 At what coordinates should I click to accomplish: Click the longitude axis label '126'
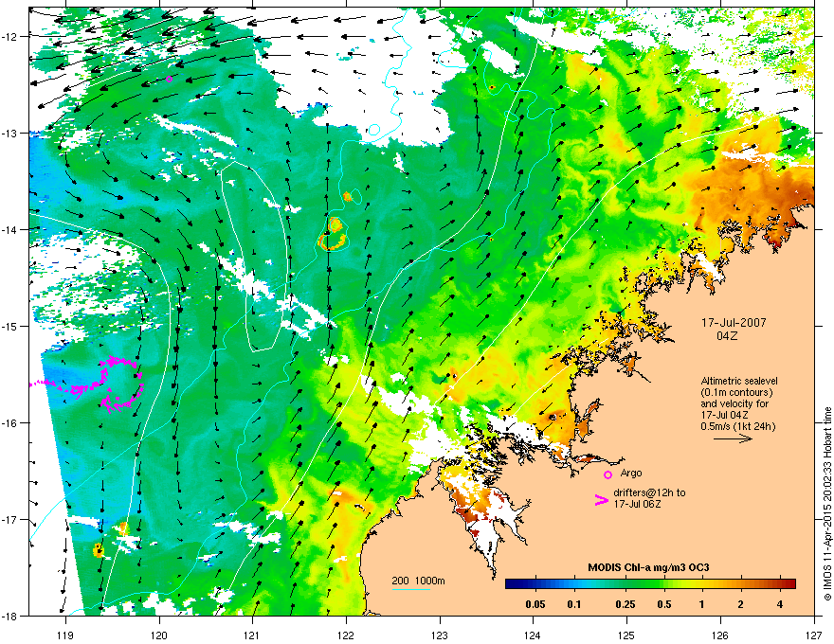pos(720,635)
